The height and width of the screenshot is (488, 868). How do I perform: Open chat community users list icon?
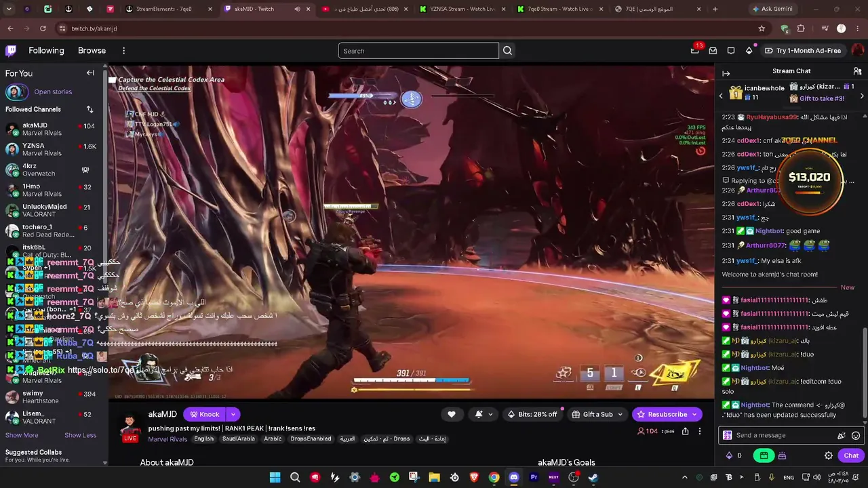pos(858,71)
